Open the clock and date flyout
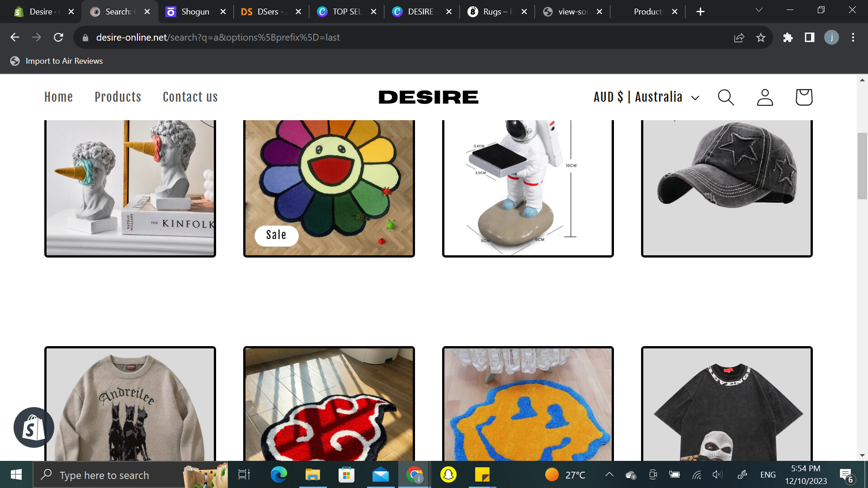Image resolution: width=868 pixels, height=488 pixels. click(x=806, y=475)
